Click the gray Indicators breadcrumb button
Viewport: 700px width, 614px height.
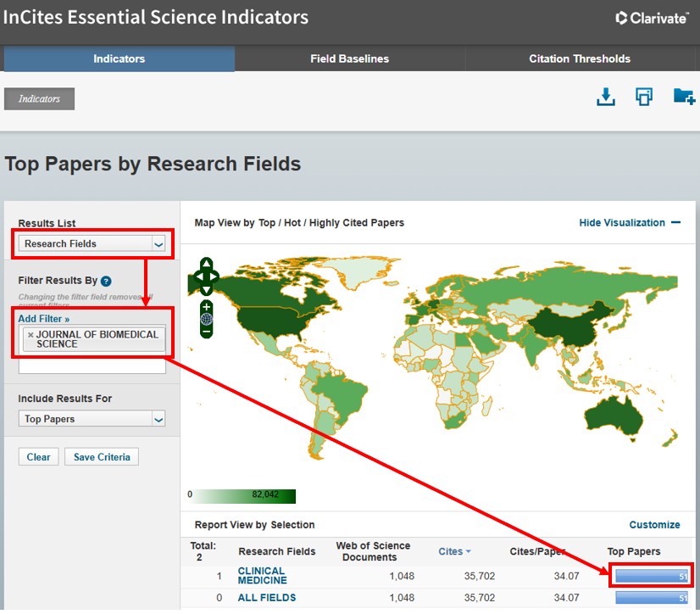(x=39, y=98)
